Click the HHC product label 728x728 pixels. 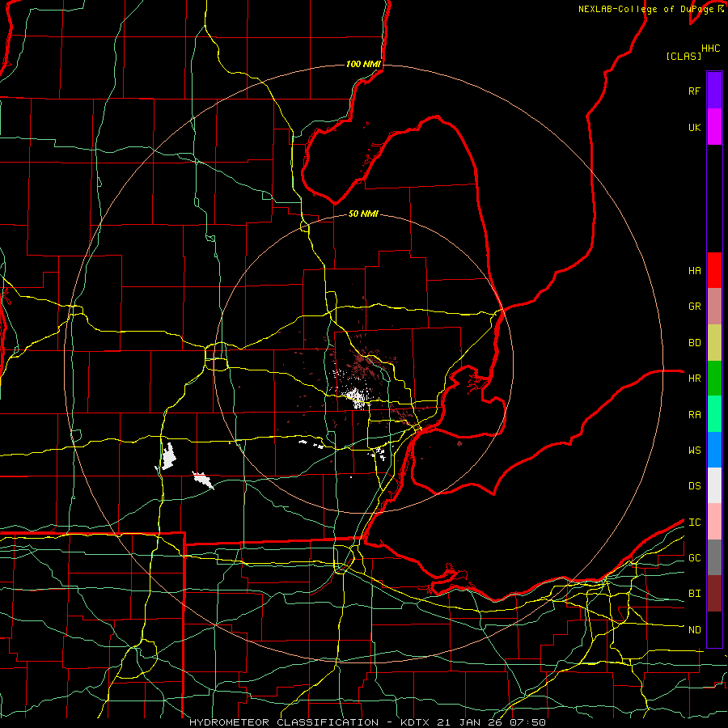click(711, 49)
